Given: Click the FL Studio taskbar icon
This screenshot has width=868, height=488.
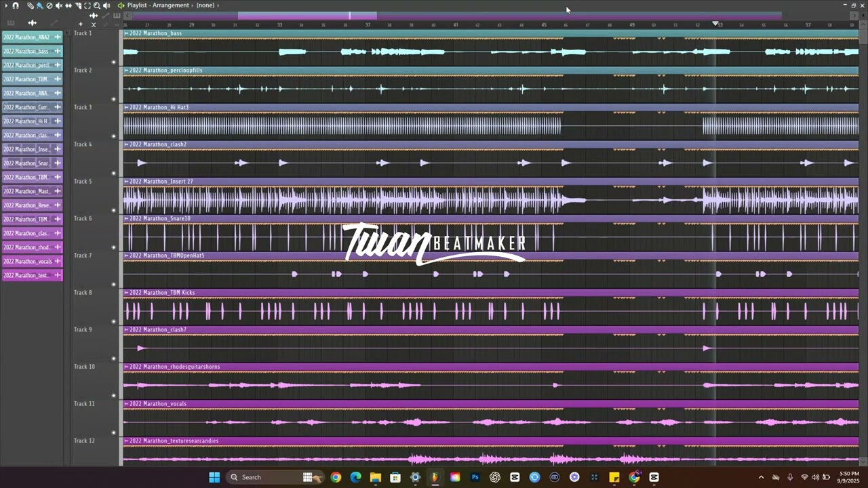Looking at the screenshot, I should pos(435,477).
